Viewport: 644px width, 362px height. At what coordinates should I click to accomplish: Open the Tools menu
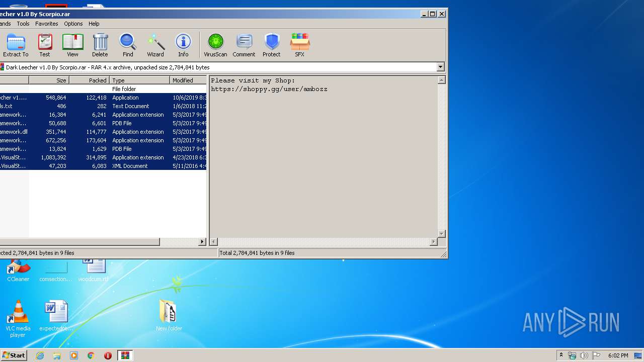(x=23, y=24)
